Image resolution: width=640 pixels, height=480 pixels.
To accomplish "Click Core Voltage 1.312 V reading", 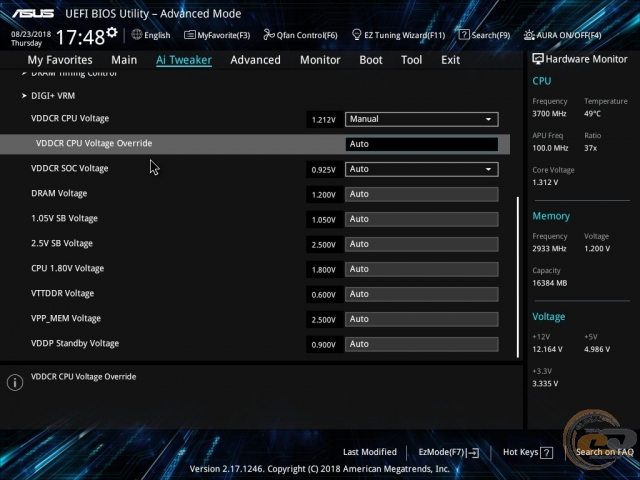I will click(x=545, y=182).
